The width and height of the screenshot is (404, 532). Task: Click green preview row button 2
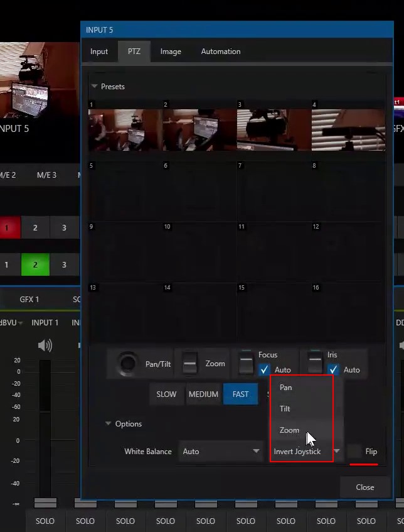pos(35,264)
